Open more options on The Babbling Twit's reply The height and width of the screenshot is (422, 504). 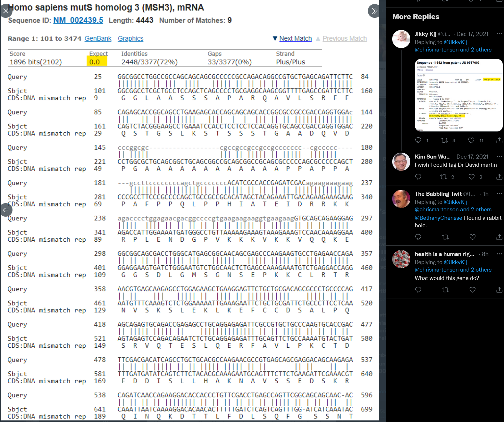point(499,194)
